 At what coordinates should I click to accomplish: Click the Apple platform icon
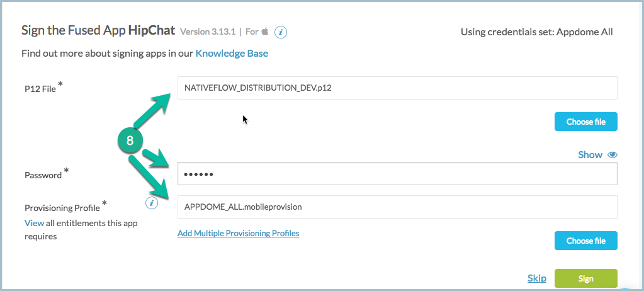point(265,31)
